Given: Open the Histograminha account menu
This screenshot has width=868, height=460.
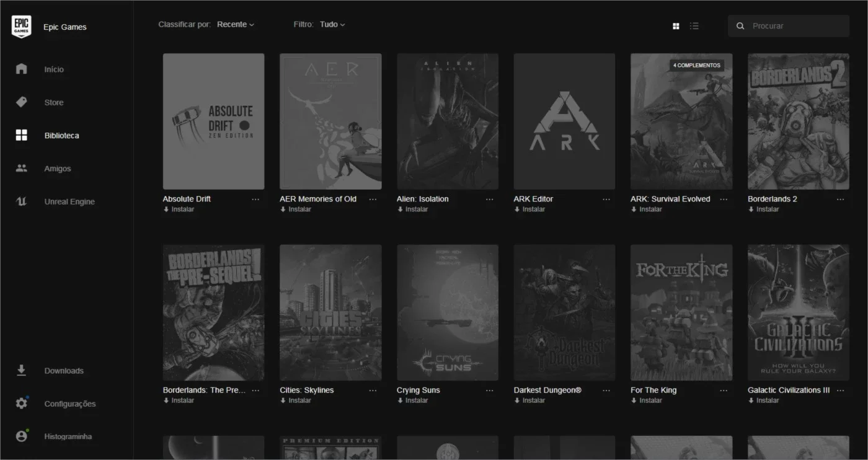Looking at the screenshot, I should pos(68,436).
